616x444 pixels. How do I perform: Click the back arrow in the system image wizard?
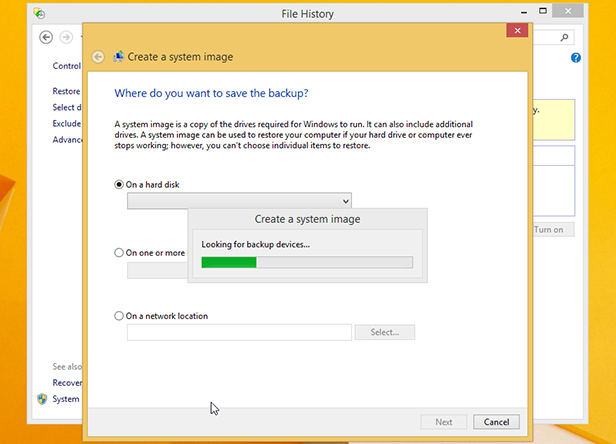98,57
